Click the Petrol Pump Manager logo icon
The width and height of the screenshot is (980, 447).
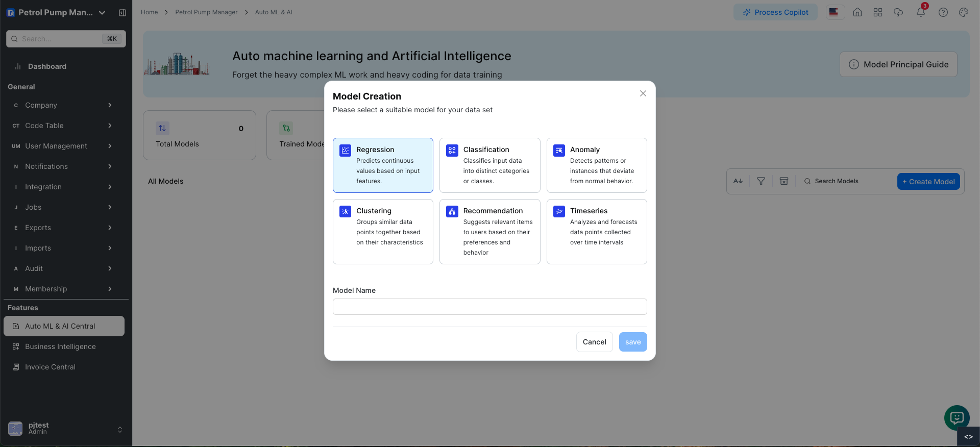coord(11,13)
